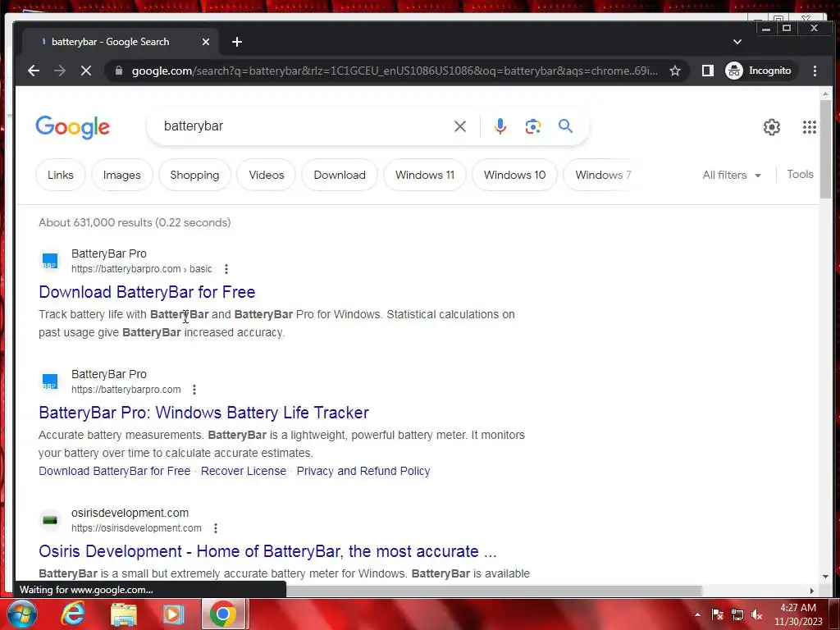
Task: Open the Chrome side panel icon
Action: click(x=708, y=71)
